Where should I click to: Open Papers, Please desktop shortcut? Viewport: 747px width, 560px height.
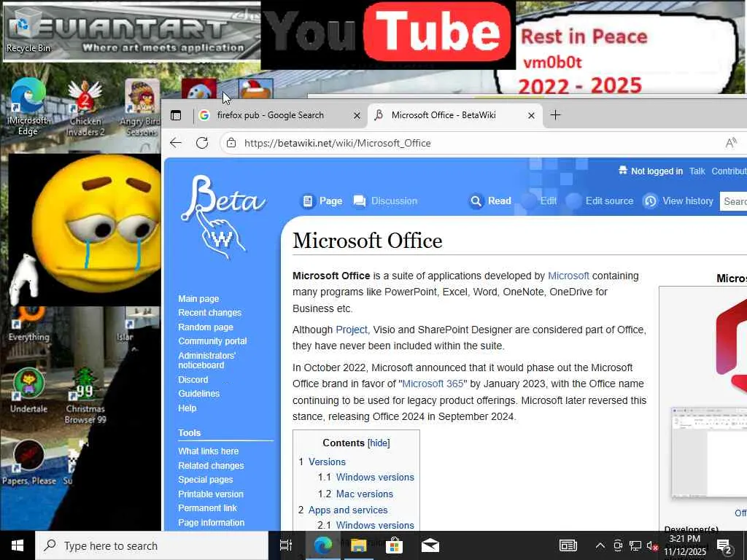[x=28, y=462]
